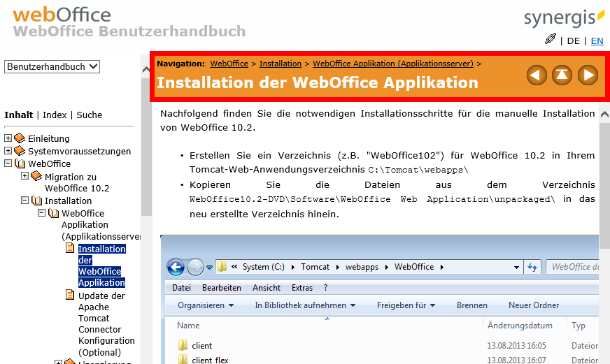
Task: Click folder icon in Explorer address bar
Action: click(x=222, y=266)
